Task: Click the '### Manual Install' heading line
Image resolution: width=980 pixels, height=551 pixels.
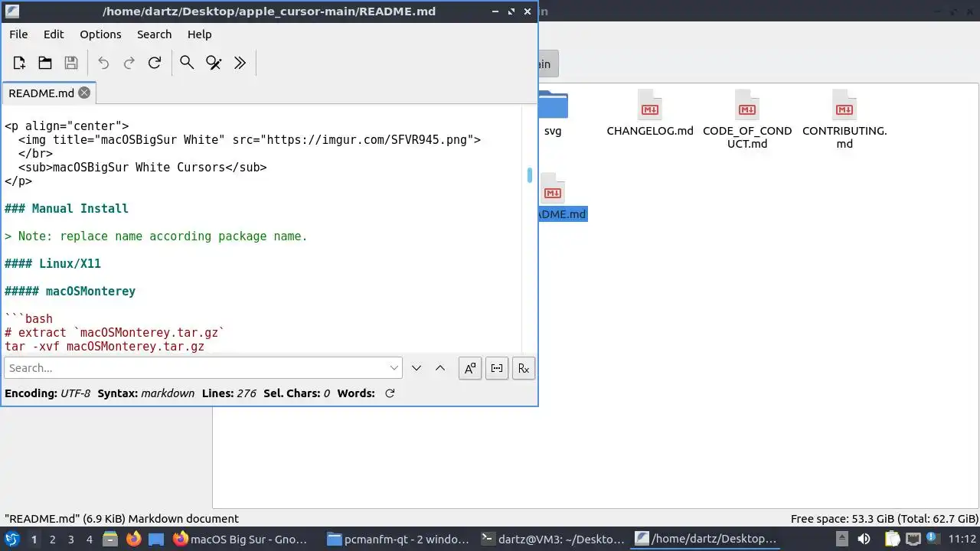Action: (67, 208)
